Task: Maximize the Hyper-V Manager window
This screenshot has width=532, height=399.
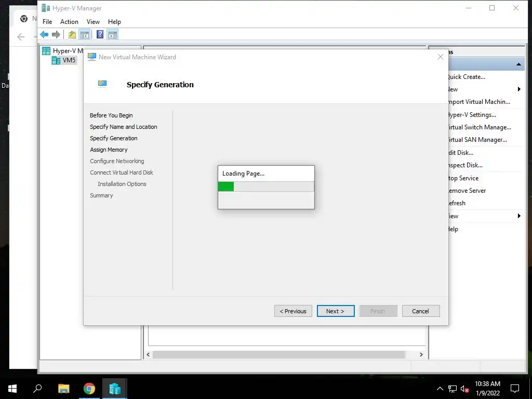Action: pyautogui.click(x=492, y=8)
